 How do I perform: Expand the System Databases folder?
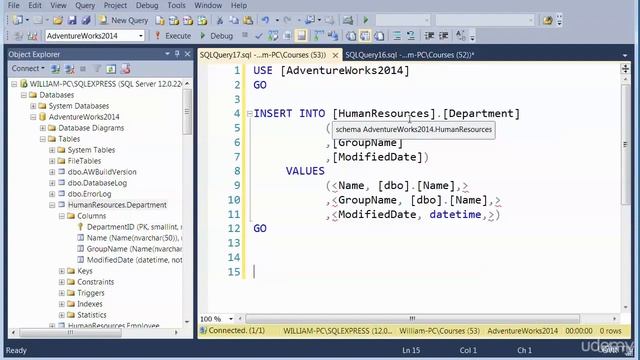click(33, 106)
